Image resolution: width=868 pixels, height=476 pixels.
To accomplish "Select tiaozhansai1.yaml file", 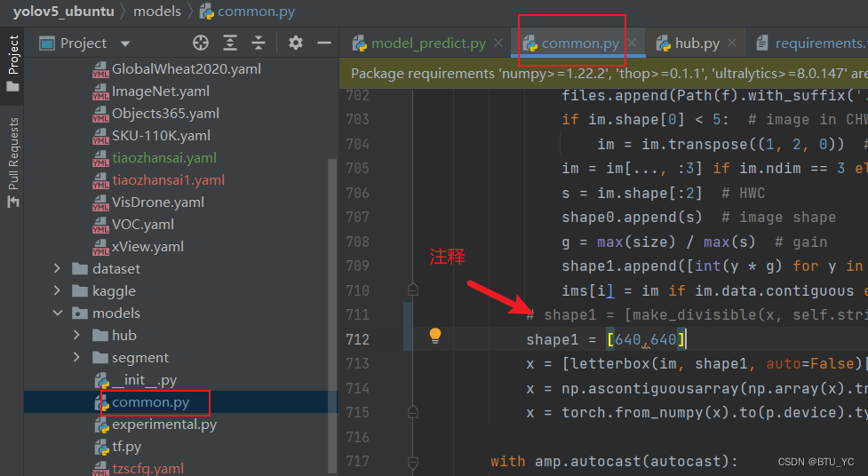I will coord(168,180).
